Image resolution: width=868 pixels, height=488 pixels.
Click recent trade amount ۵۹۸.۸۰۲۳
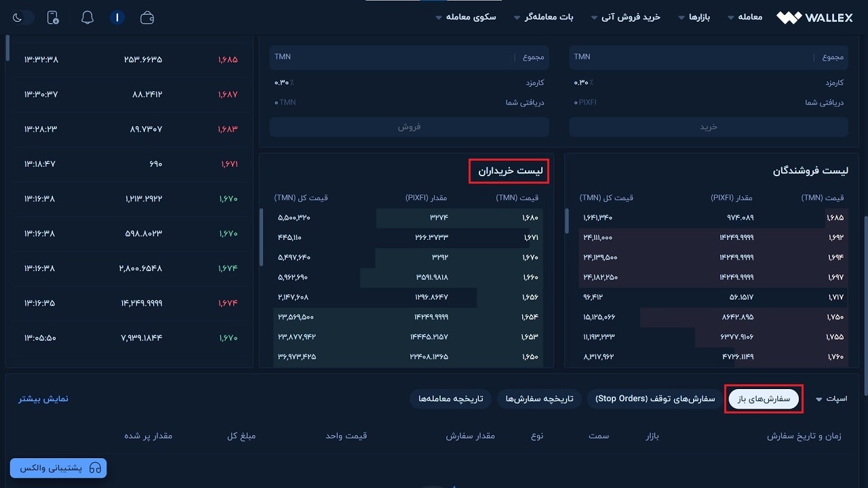point(144,233)
